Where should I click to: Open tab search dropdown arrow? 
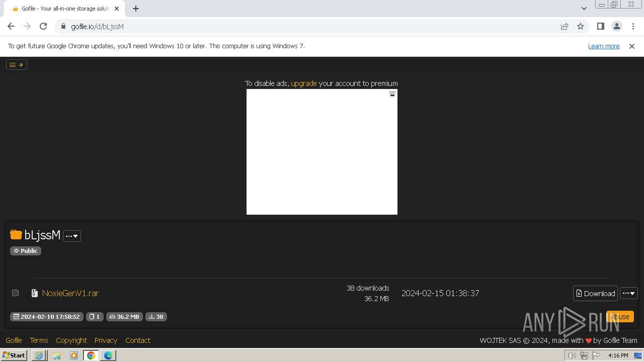click(584, 9)
